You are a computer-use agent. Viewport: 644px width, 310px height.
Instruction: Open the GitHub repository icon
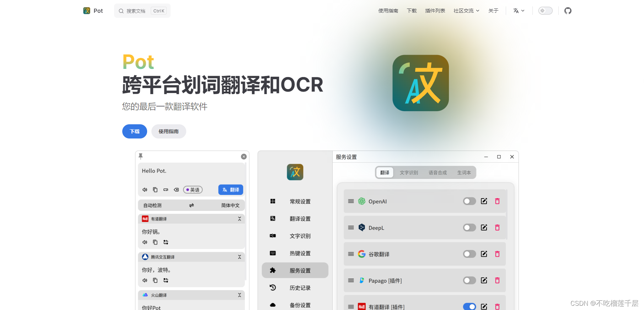[x=568, y=11]
